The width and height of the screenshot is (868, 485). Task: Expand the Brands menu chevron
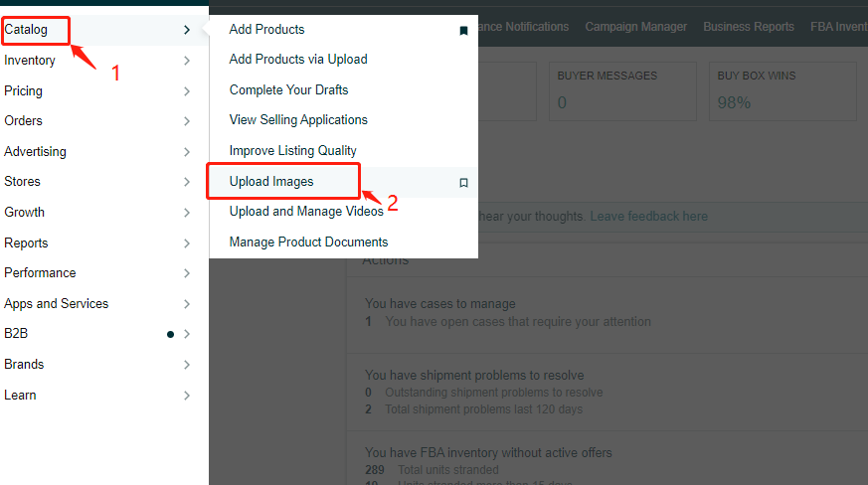pos(187,365)
